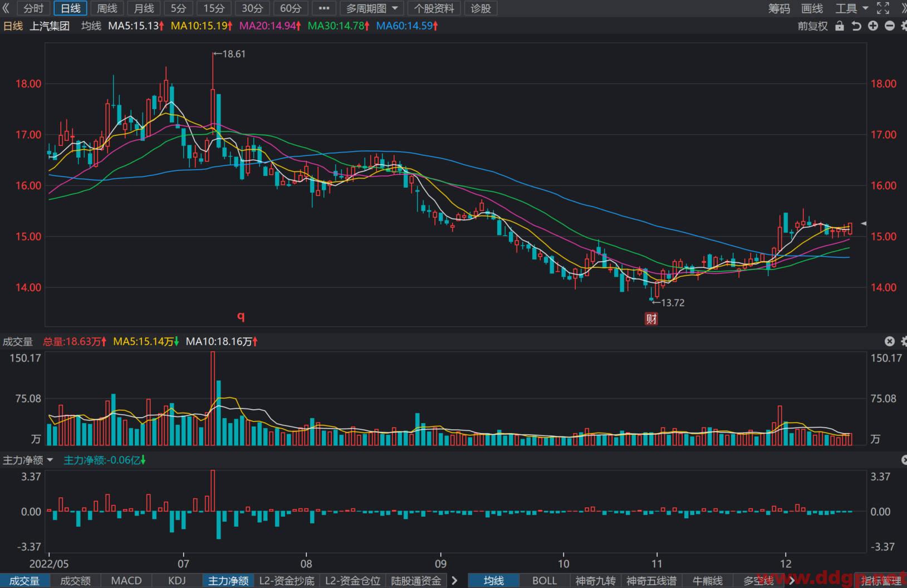Open the 主力净额 indicator dropdown
The height and width of the screenshot is (588, 907).
coord(28,460)
